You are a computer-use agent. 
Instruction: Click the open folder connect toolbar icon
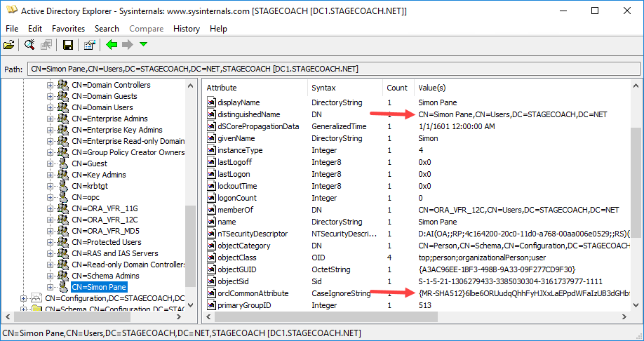[x=9, y=45]
